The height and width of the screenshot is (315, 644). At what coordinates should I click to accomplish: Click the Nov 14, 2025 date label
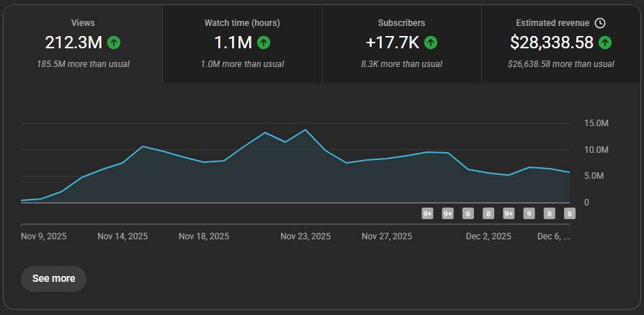point(122,236)
